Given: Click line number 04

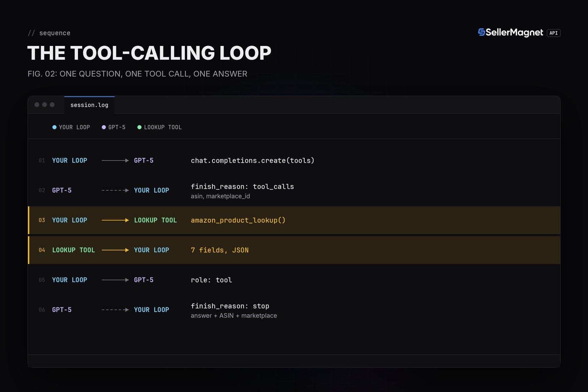Looking at the screenshot, I should [x=42, y=250].
